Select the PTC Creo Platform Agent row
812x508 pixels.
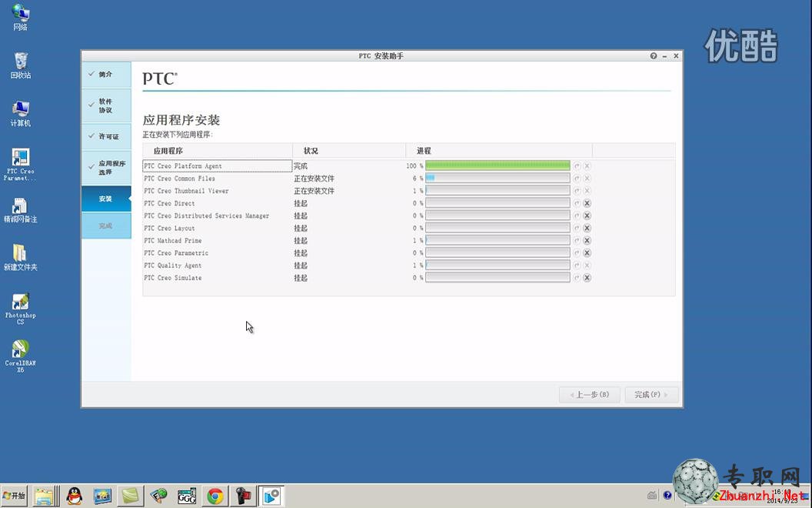pyautogui.click(x=218, y=166)
